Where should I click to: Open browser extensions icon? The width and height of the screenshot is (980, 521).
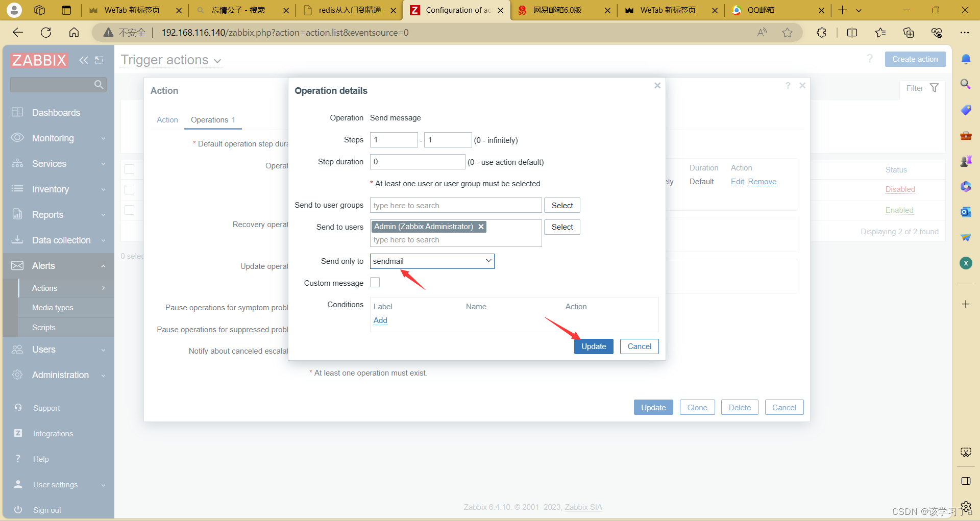click(x=821, y=33)
